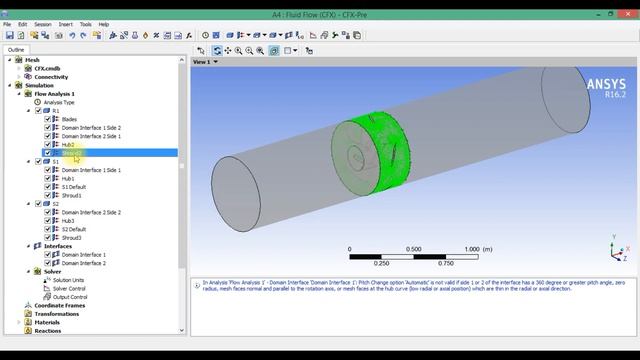This screenshot has width=640, height=360.
Task: Collapse the Simulation tree node
Action: 10,85
